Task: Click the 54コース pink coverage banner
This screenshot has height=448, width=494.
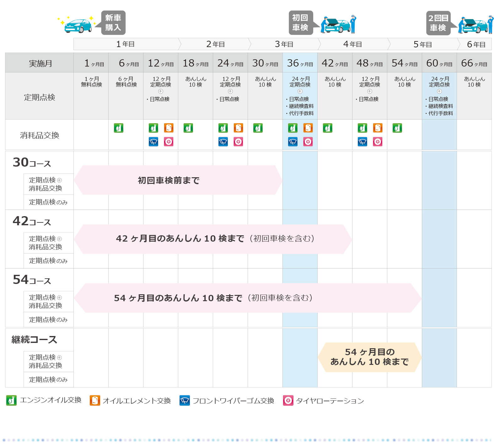Action: (248, 298)
